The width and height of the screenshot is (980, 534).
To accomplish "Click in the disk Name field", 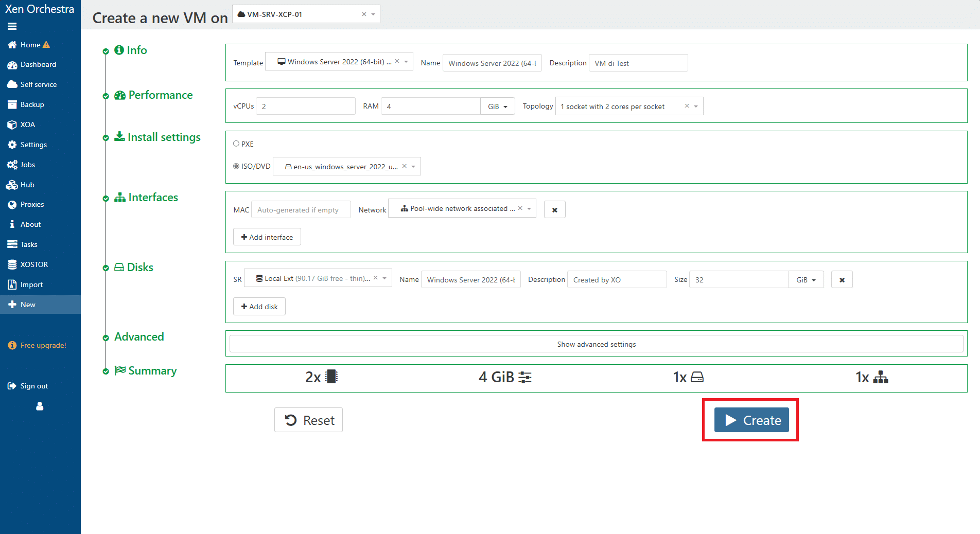I will (x=471, y=280).
